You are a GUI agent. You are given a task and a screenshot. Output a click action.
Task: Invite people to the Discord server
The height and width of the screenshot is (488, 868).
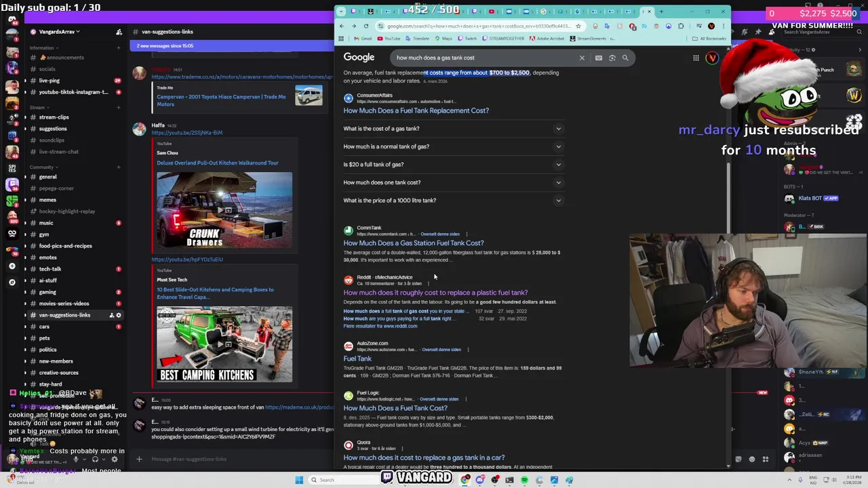point(119,32)
